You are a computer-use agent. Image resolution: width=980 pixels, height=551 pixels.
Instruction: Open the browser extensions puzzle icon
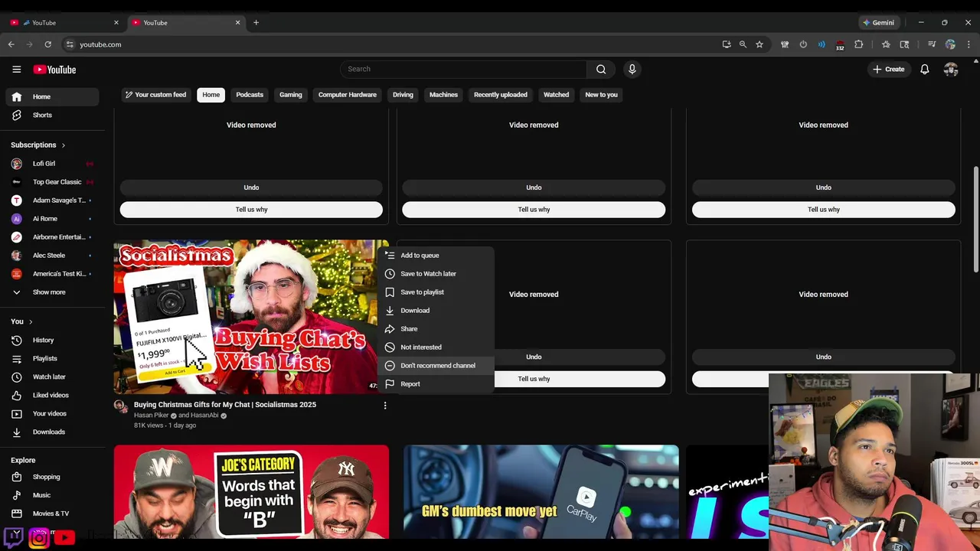858,44
